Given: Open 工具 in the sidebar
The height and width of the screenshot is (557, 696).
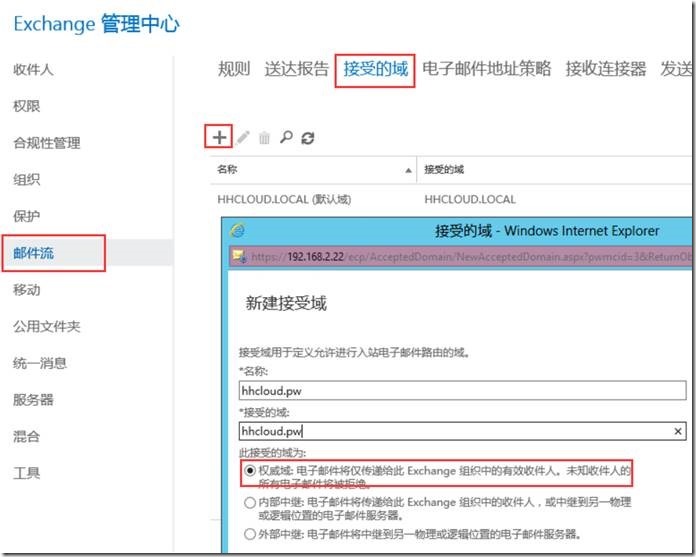Looking at the screenshot, I should pos(27,473).
